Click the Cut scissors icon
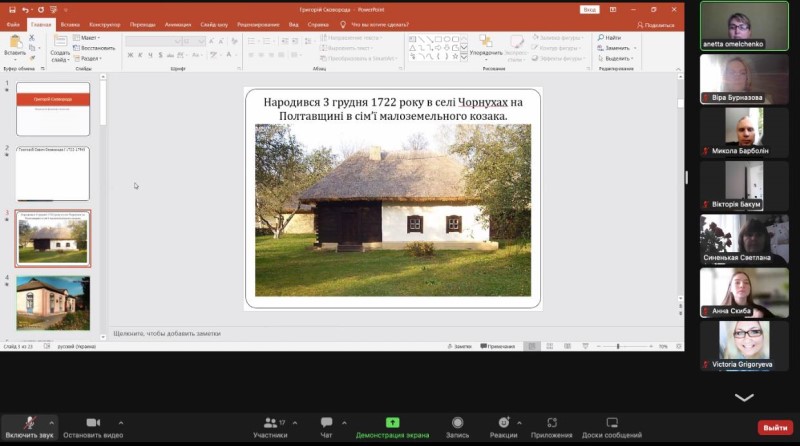Viewport: 800px width, 446px height. tap(32, 38)
